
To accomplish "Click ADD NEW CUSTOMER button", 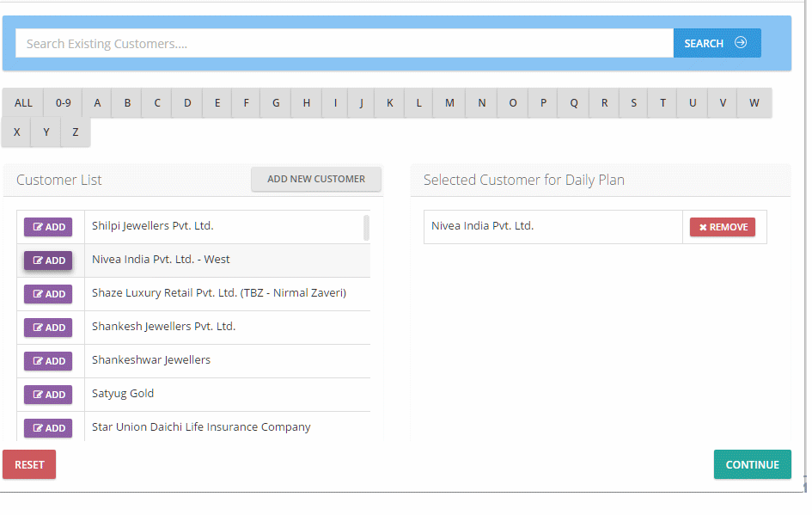I will point(316,179).
